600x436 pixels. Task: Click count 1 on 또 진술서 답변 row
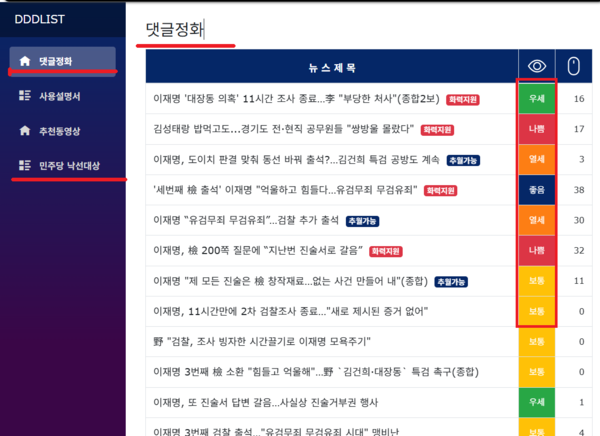click(x=582, y=402)
